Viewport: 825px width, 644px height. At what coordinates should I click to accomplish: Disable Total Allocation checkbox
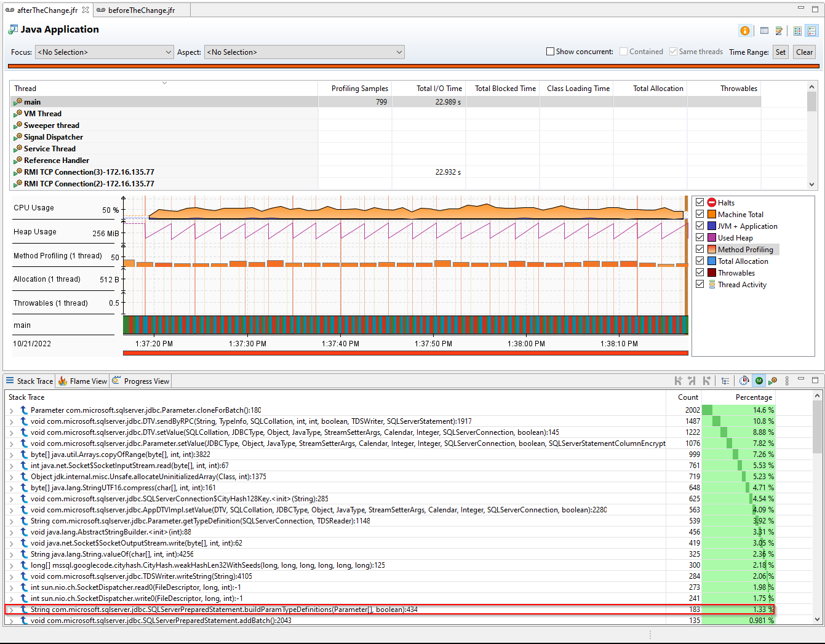[x=699, y=261]
